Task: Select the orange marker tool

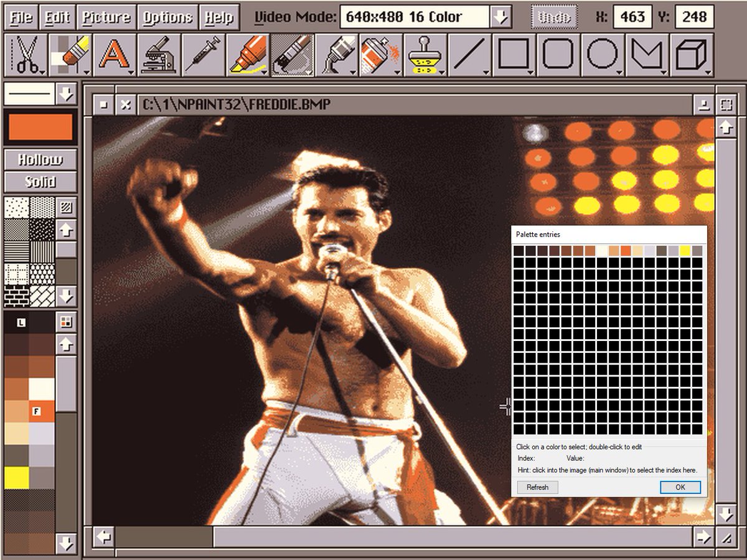Action: 247,55
